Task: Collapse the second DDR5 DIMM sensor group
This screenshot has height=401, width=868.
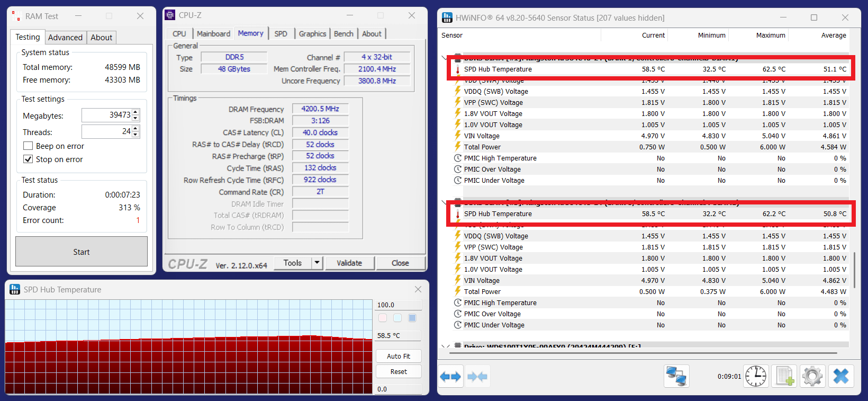Action: (x=444, y=202)
